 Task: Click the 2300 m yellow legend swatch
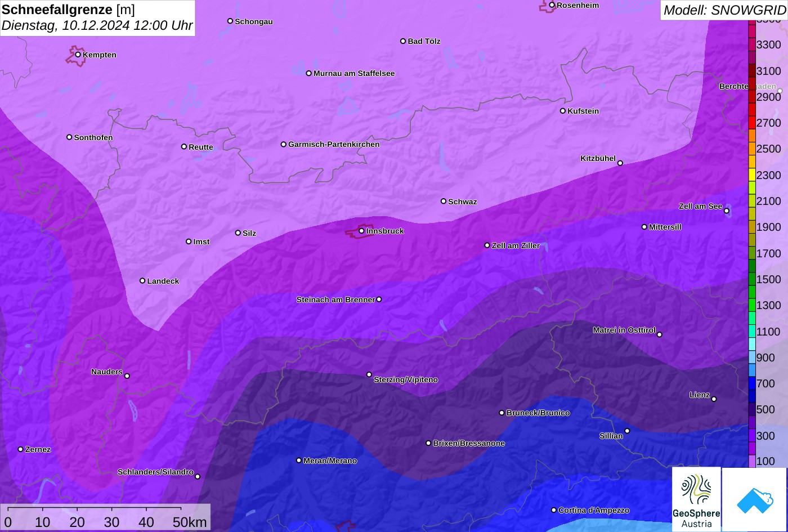click(752, 175)
